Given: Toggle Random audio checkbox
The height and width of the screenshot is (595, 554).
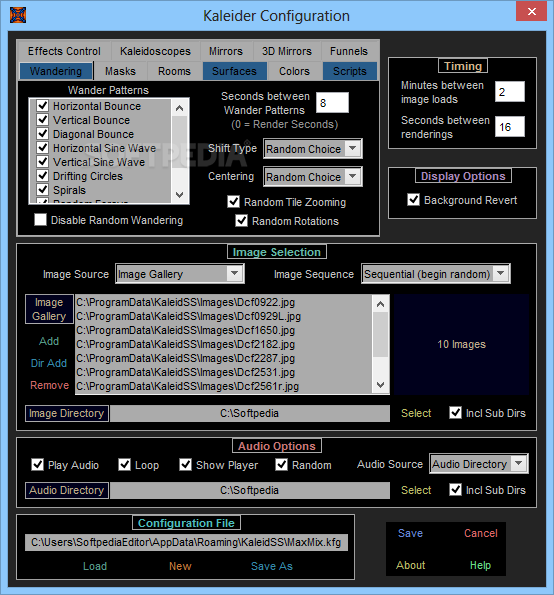Looking at the screenshot, I should 281,464.
